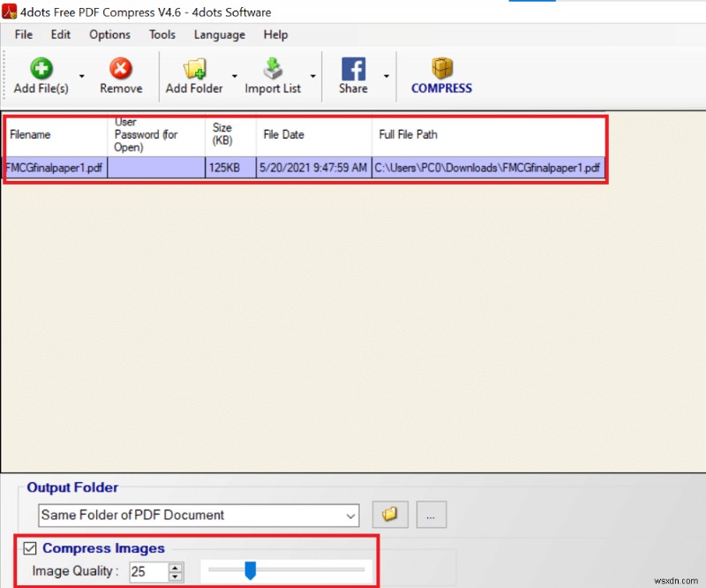Open the Add Folder tool
Image resolution: width=706 pixels, height=588 pixels.
[193, 67]
